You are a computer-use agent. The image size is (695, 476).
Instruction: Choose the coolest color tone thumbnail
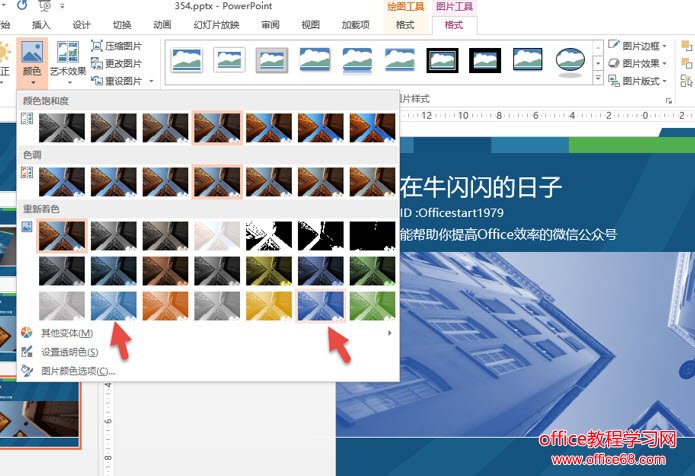[x=62, y=182]
